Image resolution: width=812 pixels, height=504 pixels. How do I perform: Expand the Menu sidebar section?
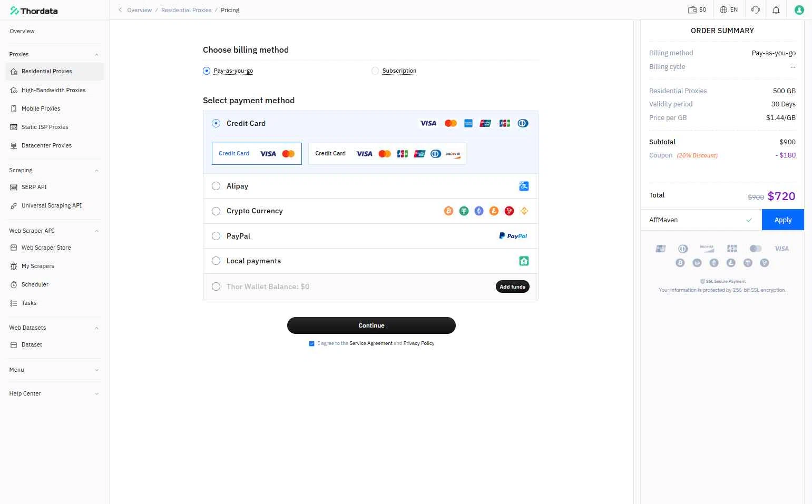pos(96,370)
